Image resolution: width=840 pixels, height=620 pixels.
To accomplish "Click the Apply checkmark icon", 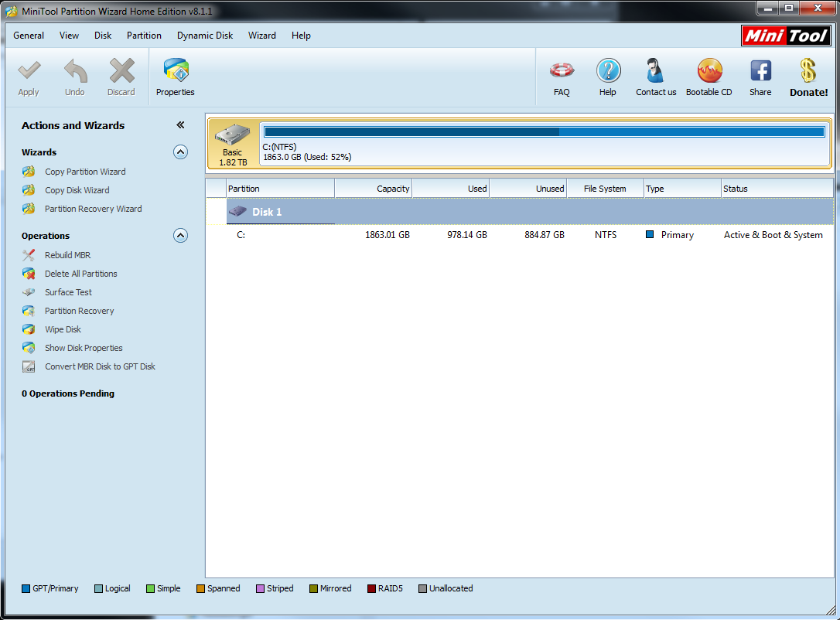I will click(x=29, y=70).
